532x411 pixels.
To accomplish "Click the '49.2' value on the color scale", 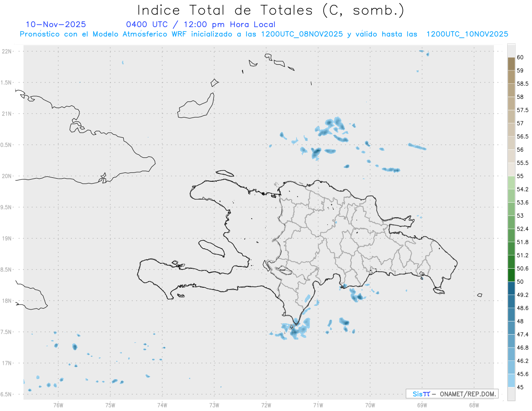I will (523, 295).
